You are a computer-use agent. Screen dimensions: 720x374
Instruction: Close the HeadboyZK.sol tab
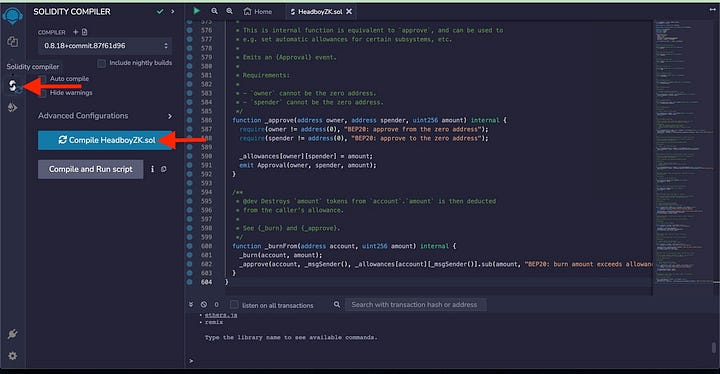point(349,11)
